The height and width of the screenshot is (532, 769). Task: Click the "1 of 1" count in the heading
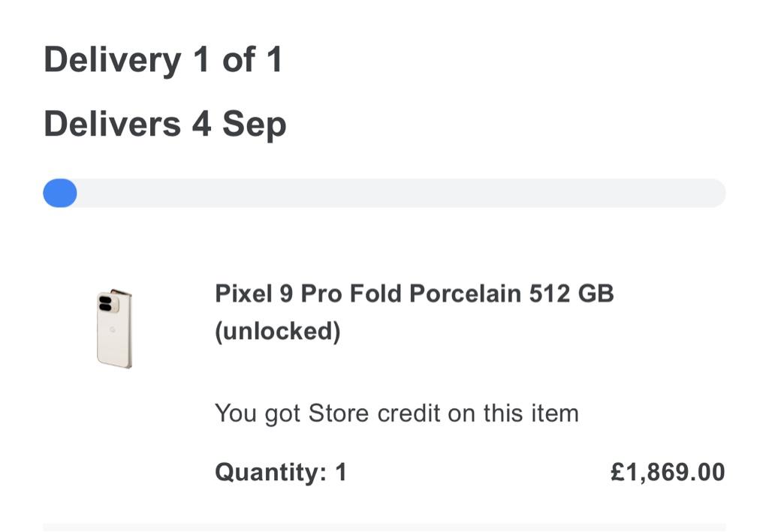[x=237, y=59]
